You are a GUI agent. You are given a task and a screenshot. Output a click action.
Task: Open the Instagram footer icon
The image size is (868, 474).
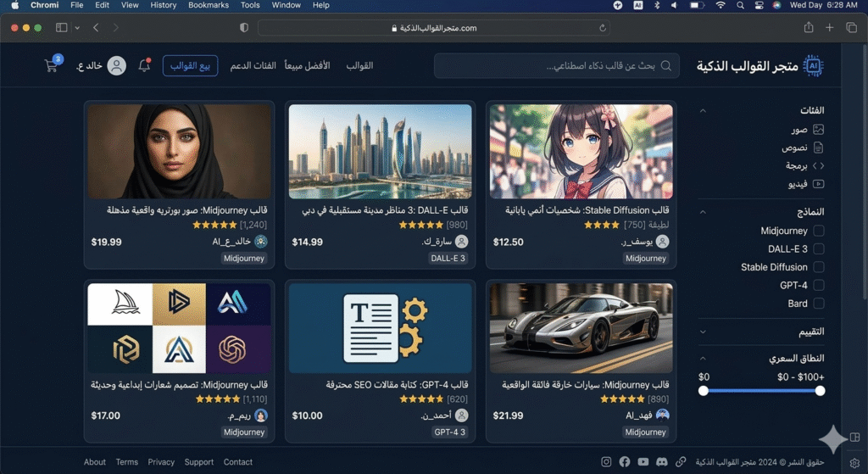click(606, 462)
